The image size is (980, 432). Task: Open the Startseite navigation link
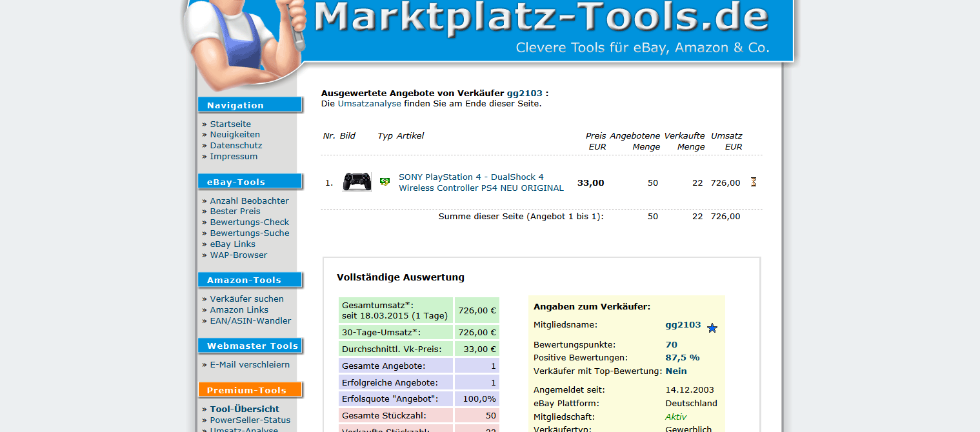[x=230, y=124]
